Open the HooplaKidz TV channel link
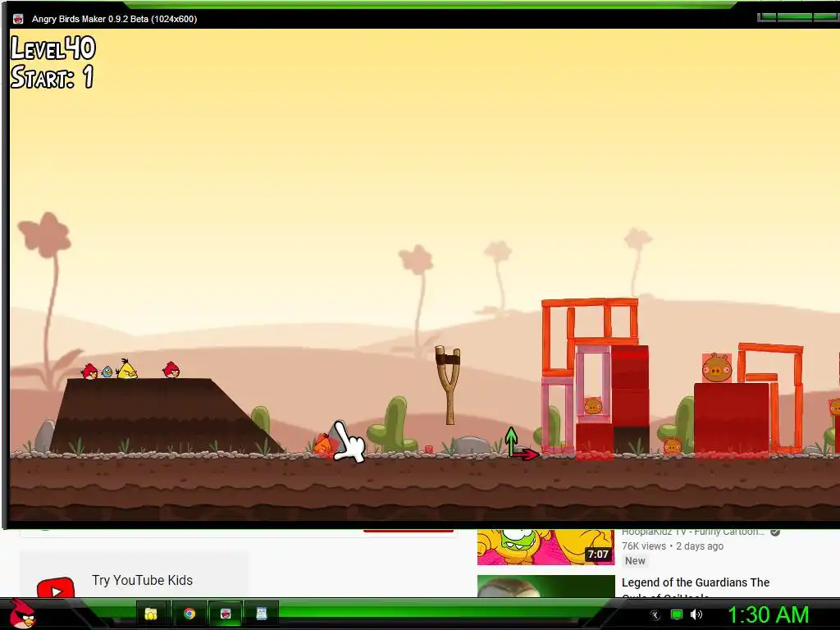This screenshot has width=840, height=630. 692,532
